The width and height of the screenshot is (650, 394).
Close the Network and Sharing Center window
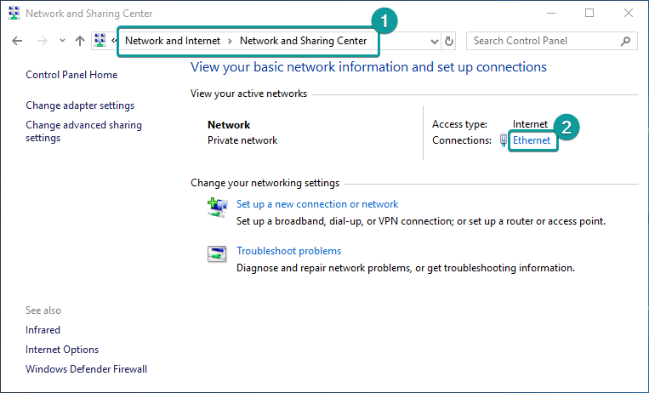(x=628, y=13)
